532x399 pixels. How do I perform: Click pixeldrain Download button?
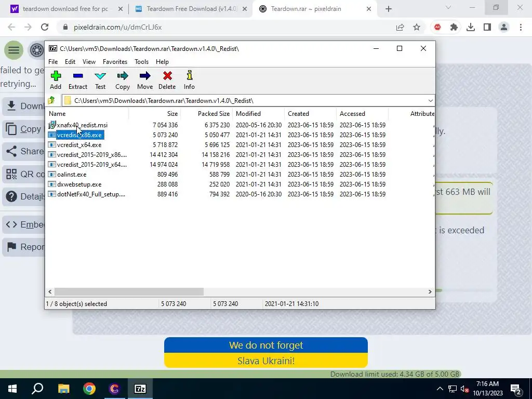pyautogui.click(x=24, y=106)
